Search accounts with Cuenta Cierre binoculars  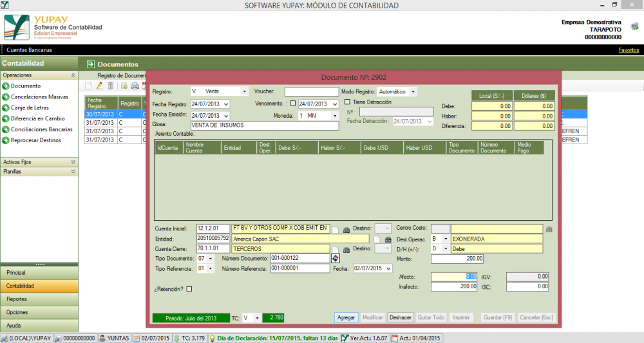[346, 250]
